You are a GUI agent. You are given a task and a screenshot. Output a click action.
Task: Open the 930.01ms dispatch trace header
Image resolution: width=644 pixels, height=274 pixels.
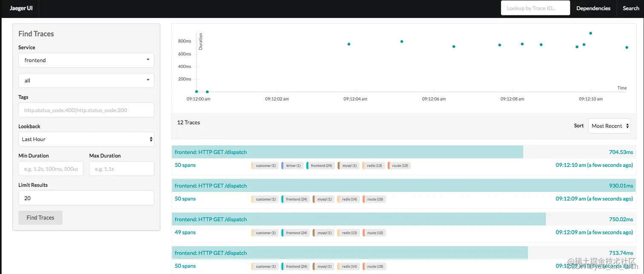tap(404, 186)
